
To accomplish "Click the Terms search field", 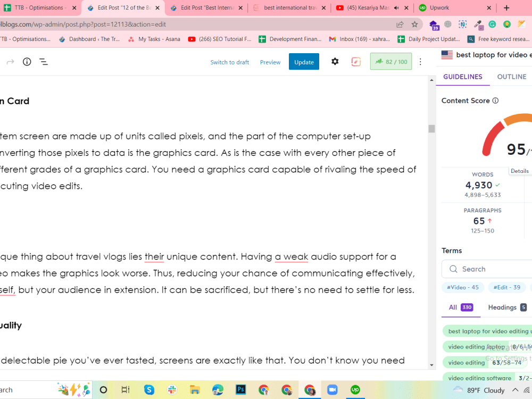I will (487, 269).
